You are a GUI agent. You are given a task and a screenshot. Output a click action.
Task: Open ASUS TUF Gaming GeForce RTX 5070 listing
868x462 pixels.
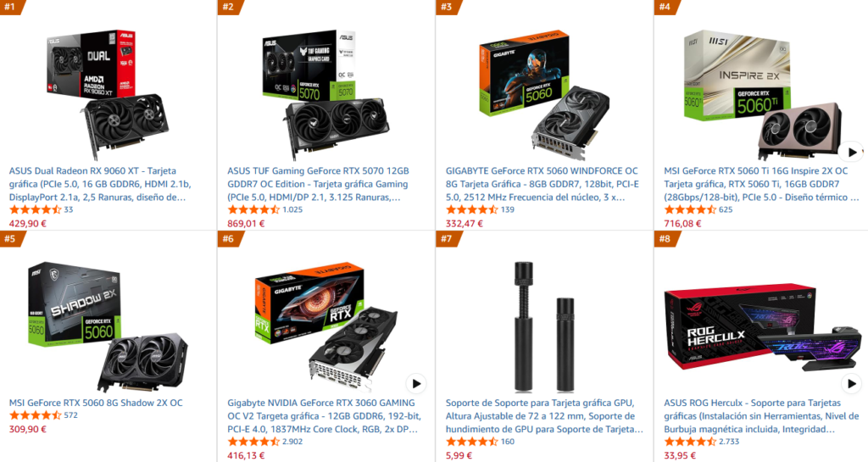point(319,184)
